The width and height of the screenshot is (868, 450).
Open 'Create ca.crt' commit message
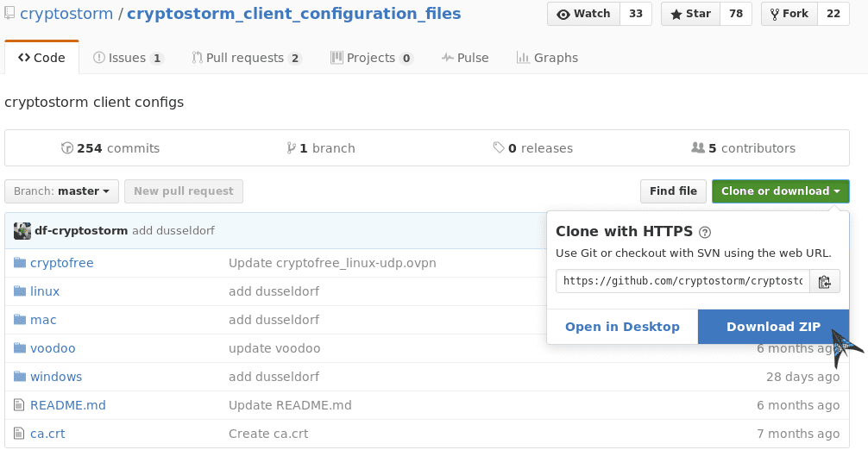[x=268, y=434]
